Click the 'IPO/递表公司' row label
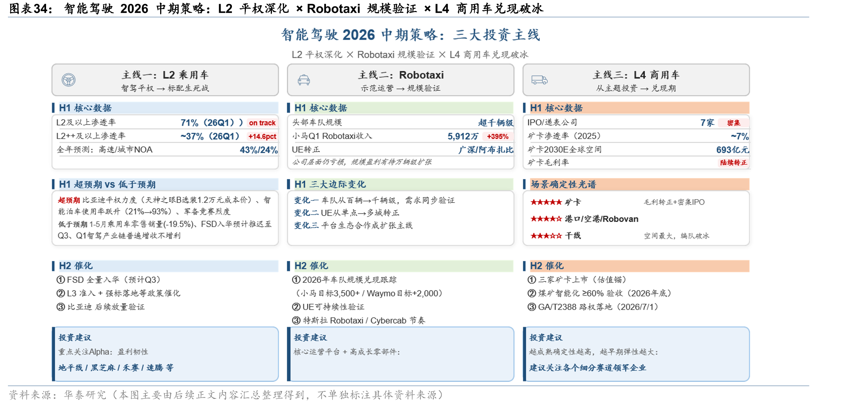The image size is (868, 406). (x=552, y=123)
